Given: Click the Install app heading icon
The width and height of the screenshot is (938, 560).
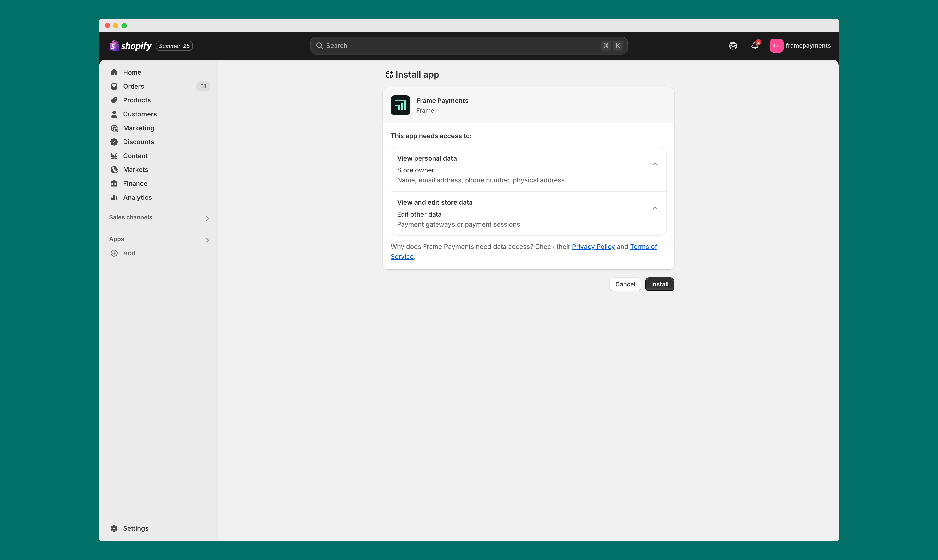Looking at the screenshot, I should coord(389,75).
